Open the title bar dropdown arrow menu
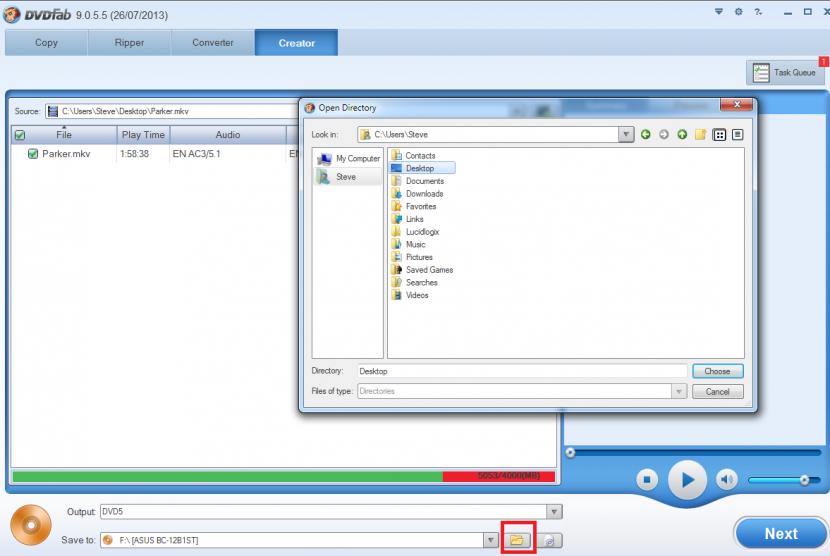The image size is (830, 556). pyautogui.click(x=719, y=12)
